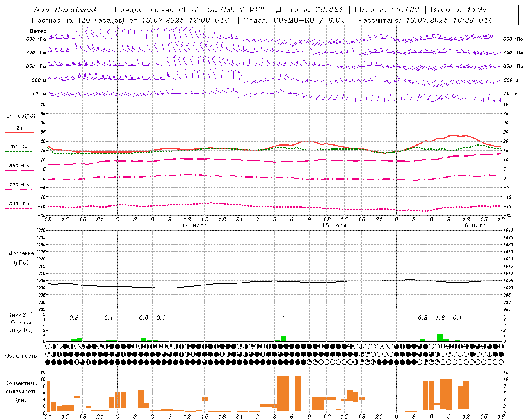Click the green precipitation bar below 1.6
The width and height of the screenshot is (525, 420).
click(440, 338)
